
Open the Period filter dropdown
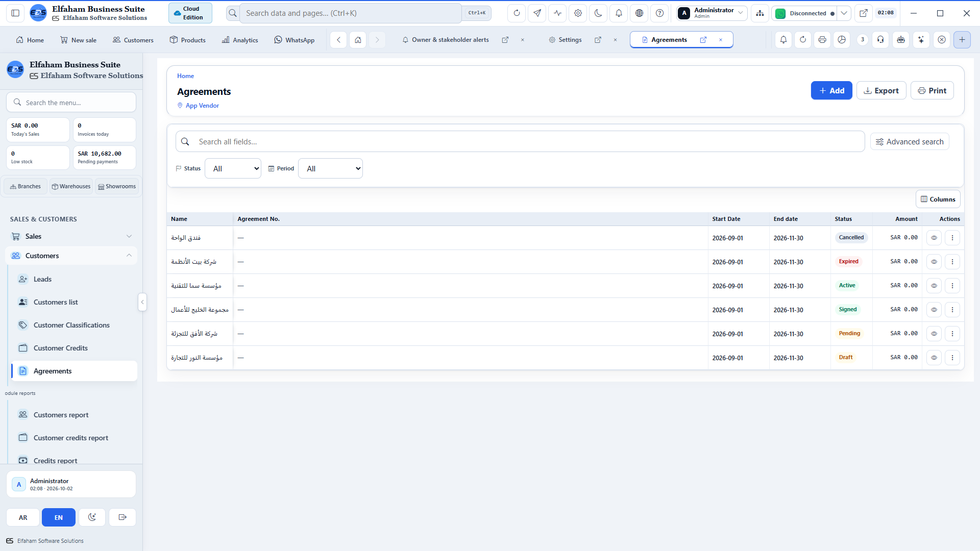[x=330, y=168]
